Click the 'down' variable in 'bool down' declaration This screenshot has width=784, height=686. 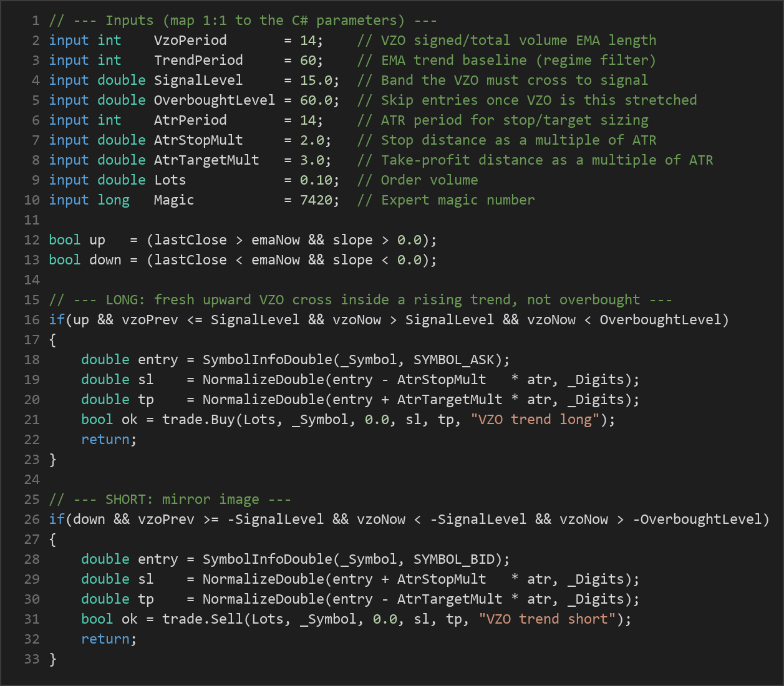pos(105,260)
